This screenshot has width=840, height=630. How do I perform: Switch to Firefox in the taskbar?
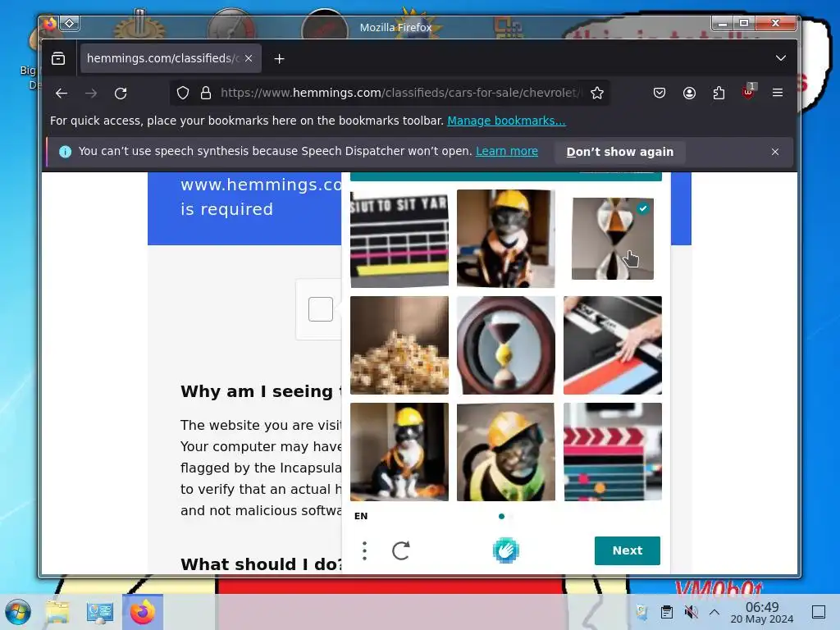coord(143,612)
